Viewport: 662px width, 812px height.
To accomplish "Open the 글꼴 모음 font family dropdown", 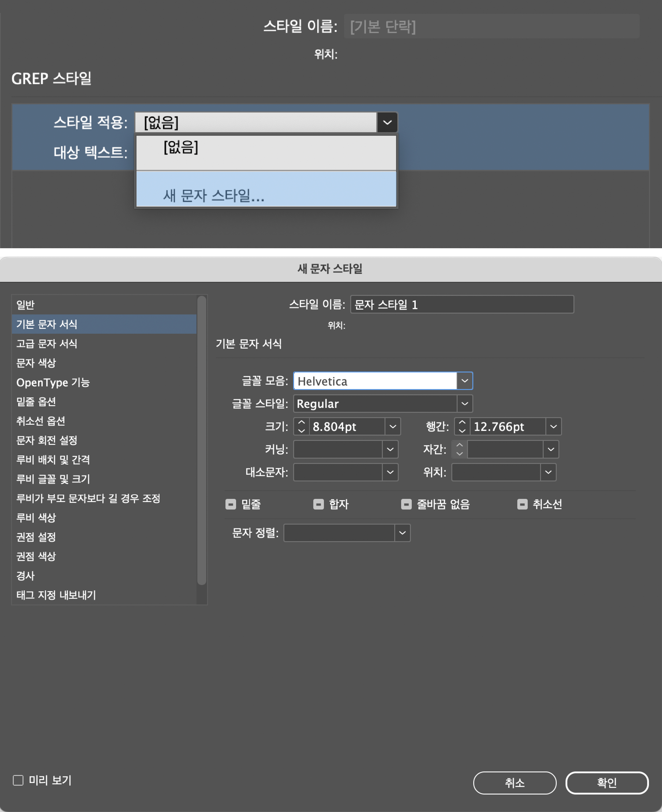I will coord(464,381).
